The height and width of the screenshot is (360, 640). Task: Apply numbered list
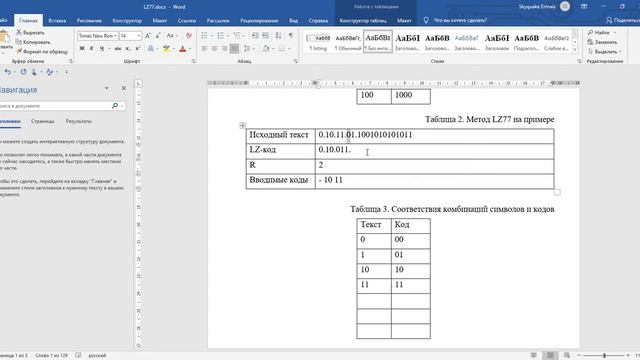tap(221, 36)
